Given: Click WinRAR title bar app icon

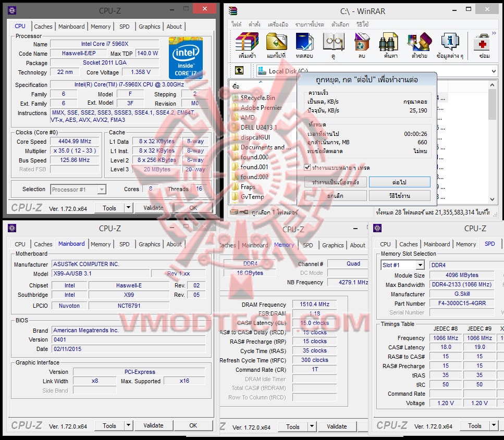Looking at the screenshot, I should coord(232,11).
